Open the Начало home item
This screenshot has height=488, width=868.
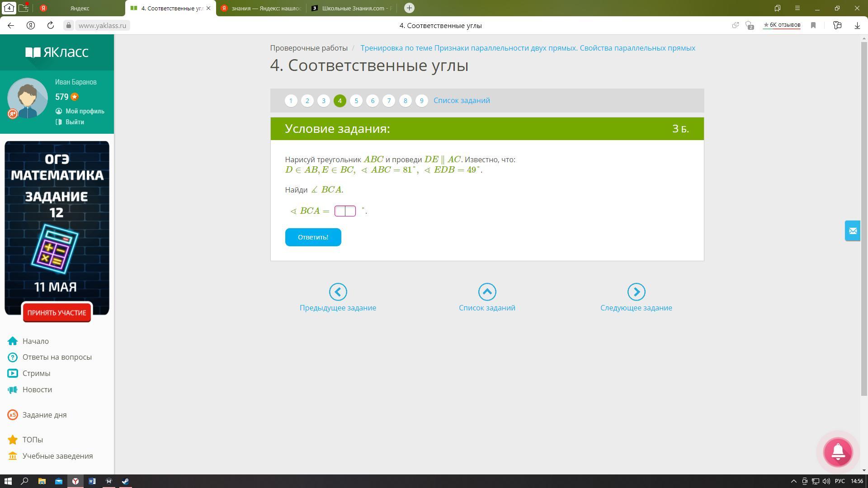(35, 341)
